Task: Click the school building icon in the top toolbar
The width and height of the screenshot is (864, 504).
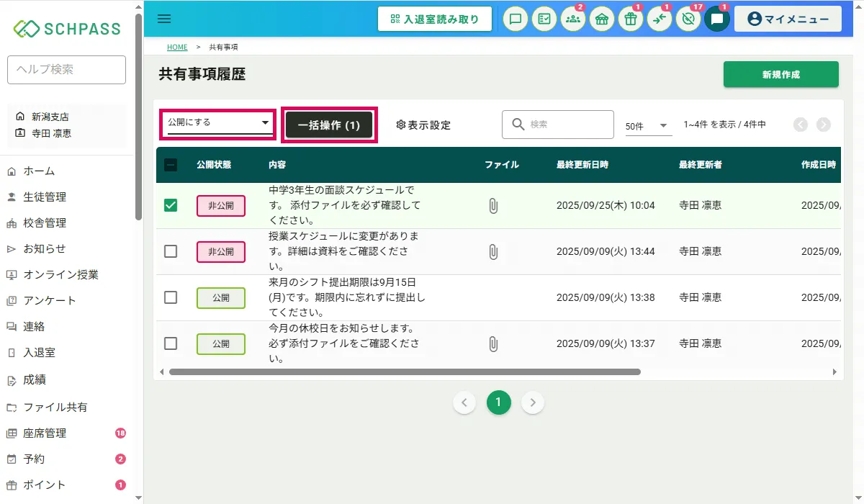Action: (x=602, y=19)
